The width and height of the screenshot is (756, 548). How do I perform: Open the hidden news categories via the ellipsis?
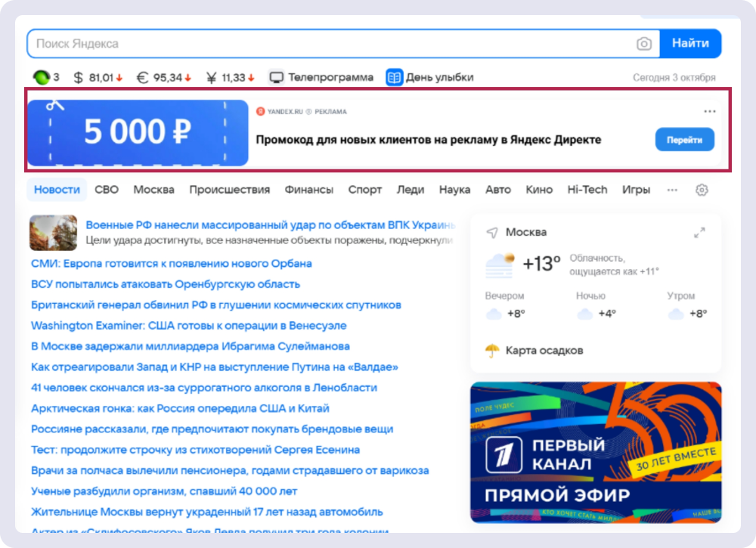click(672, 190)
